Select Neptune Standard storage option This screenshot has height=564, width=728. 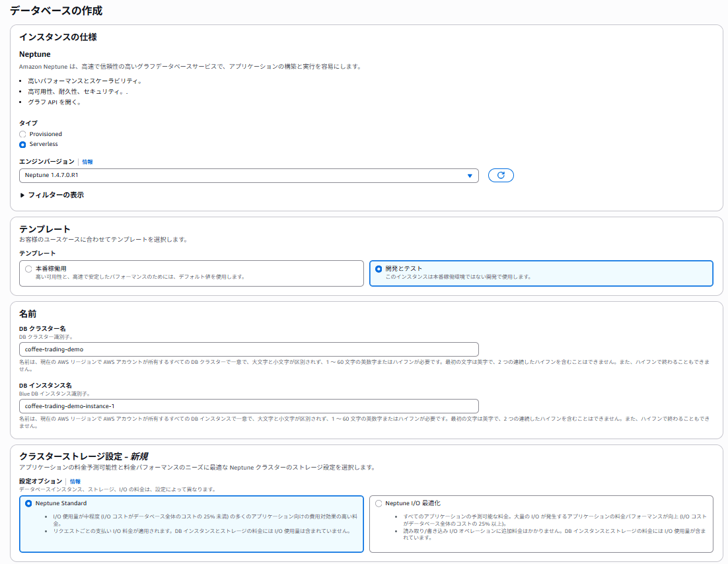(29, 504)
